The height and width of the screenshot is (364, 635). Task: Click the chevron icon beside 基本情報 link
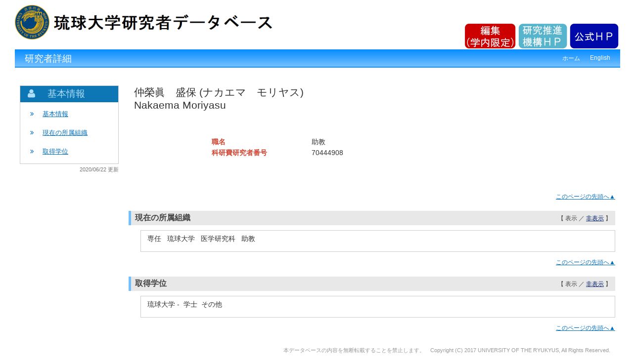(x=32, y=114)
